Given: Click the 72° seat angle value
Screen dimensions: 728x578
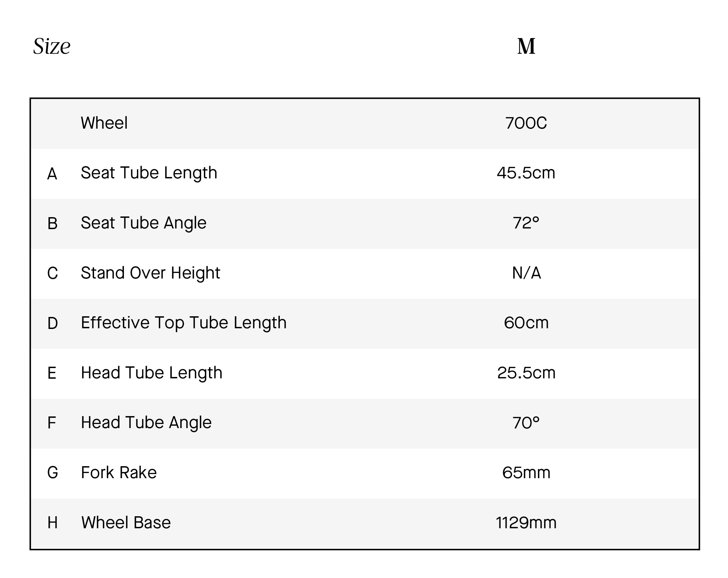Looking at the screenshot, I should pyautogui.click(x=526, y=223).
